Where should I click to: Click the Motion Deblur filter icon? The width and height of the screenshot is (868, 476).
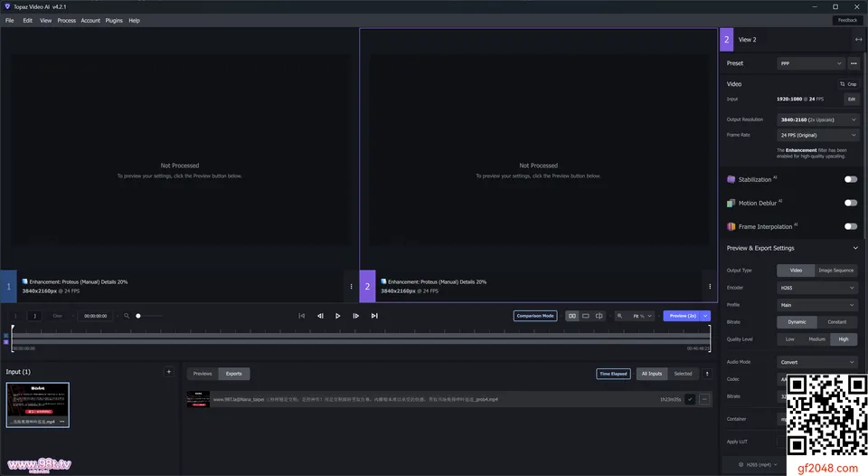(731, 203)
